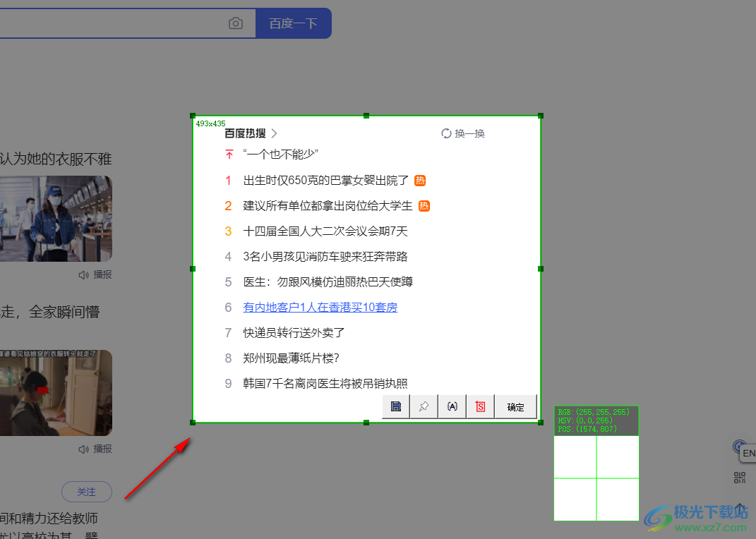The width and height of the screenshot is (756, 539).
Task: Open hot item 十四届全国人大二次会议会期7天
Action: pos(325,231)
